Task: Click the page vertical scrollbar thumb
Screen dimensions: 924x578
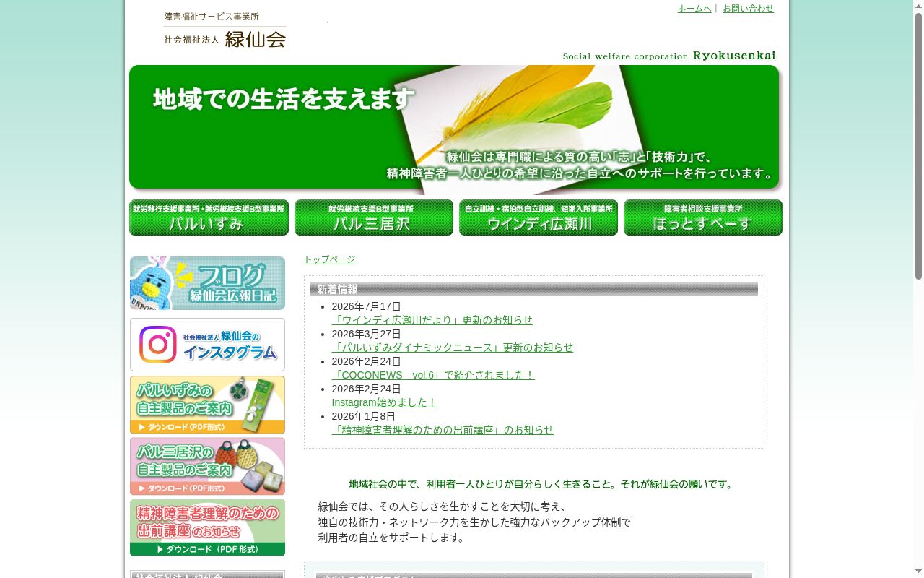Action: [x=918, y=144]
